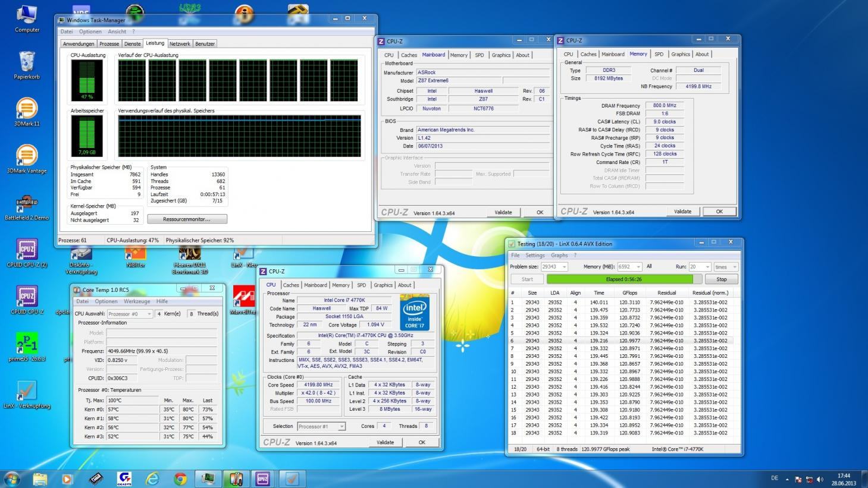Click the CPU-Auslastung usage meter

[87, 80]
